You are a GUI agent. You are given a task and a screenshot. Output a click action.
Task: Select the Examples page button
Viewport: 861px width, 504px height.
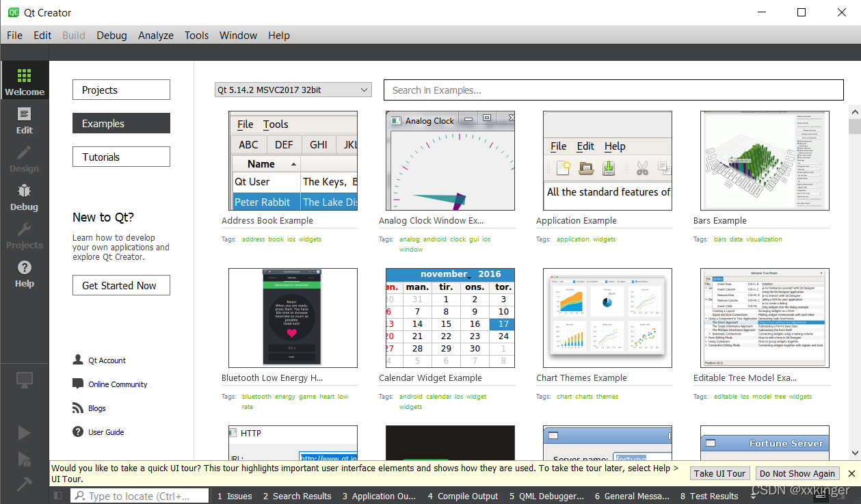121,123
